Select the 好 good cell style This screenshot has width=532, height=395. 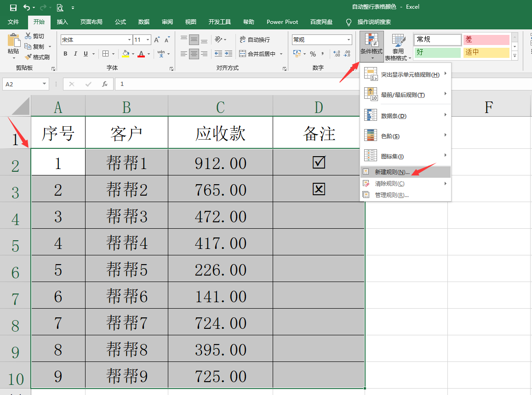438,52
